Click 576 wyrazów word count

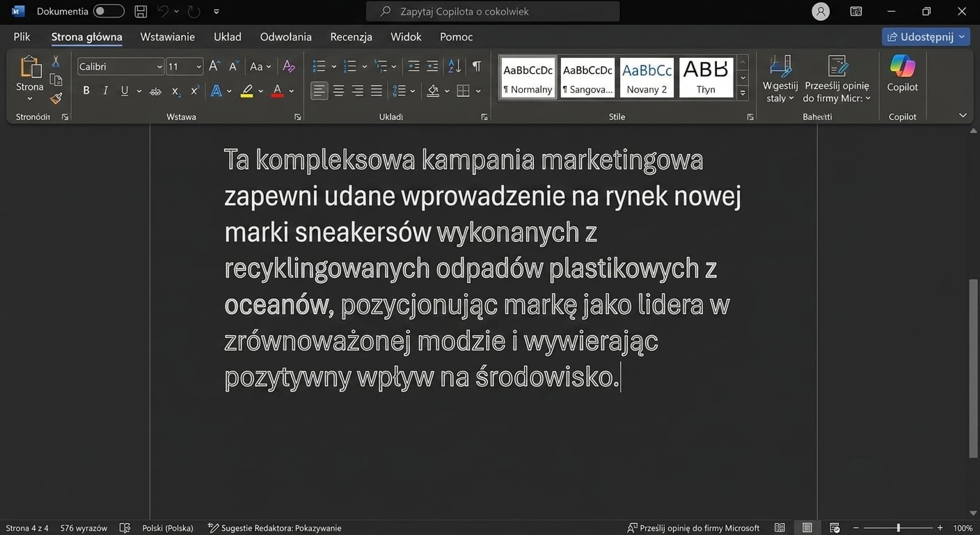pyautogui.click(x=84, y=528)
